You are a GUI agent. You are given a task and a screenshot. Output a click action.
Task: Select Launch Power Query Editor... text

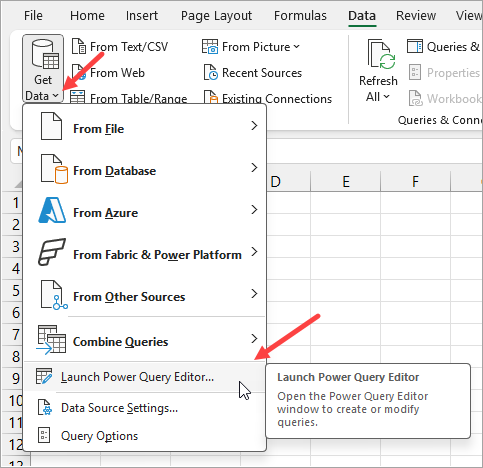[137, 377]
